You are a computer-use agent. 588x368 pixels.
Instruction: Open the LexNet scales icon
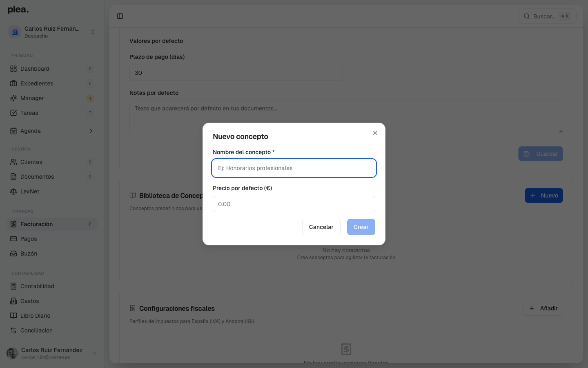pyautogui.click(x=13, y=191)
